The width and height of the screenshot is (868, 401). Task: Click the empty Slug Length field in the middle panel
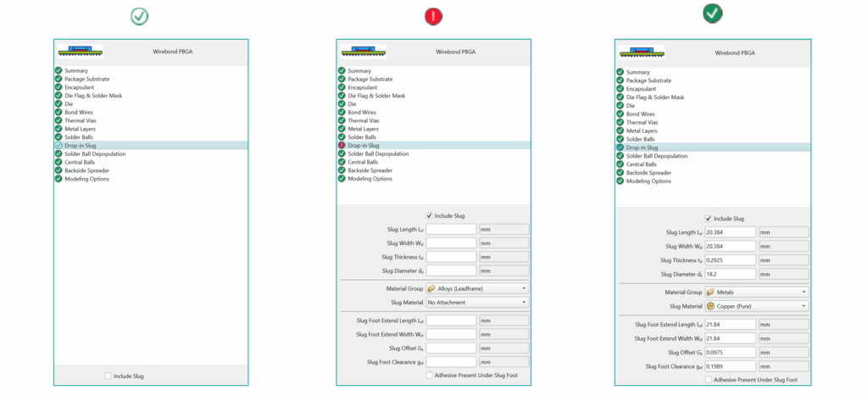[x=451, y=230]
